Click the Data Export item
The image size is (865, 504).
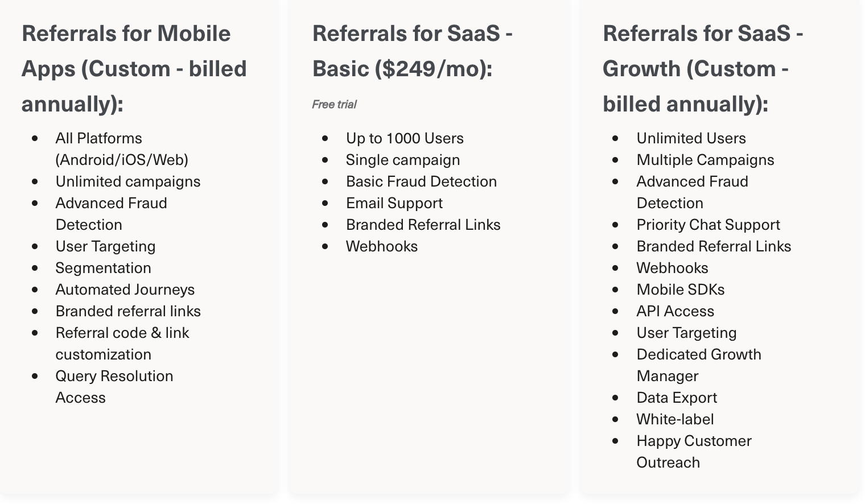(677, 398)
